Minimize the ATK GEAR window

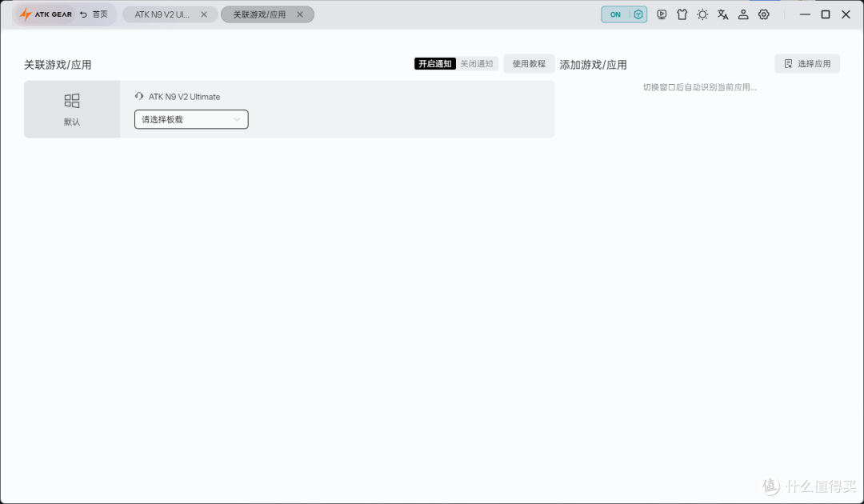coord(805,15)
